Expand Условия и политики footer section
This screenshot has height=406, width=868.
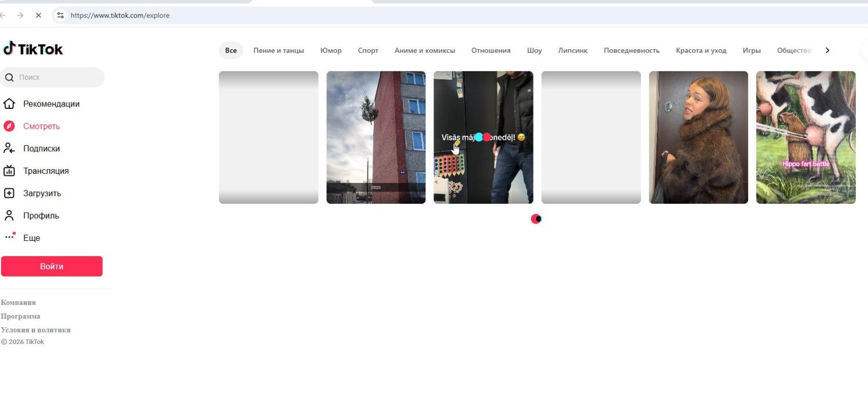(x=36, y=330)
